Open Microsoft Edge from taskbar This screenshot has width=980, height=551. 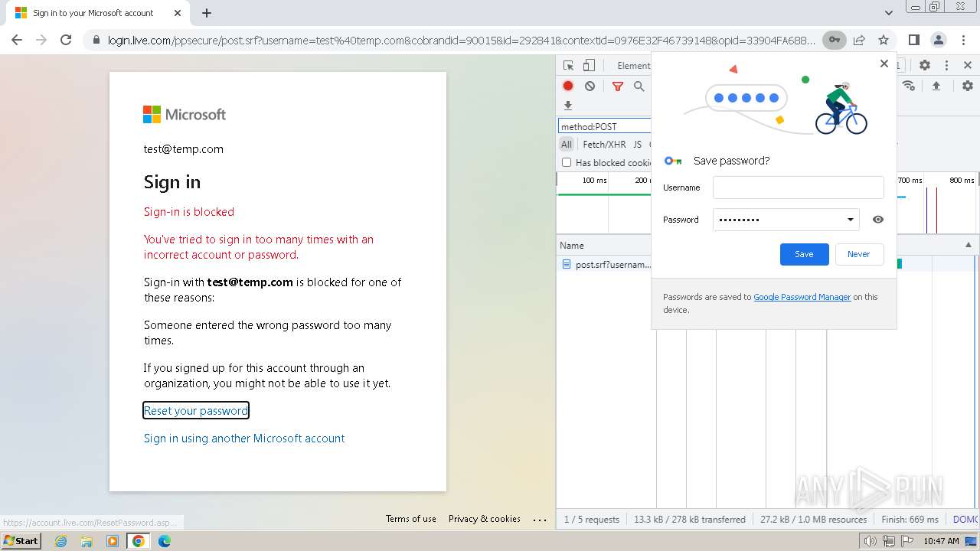(x=165, y=541)
